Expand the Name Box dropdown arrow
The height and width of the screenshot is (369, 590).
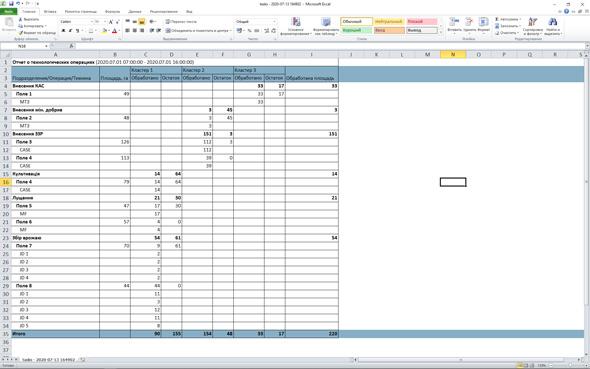pos(46,46)
